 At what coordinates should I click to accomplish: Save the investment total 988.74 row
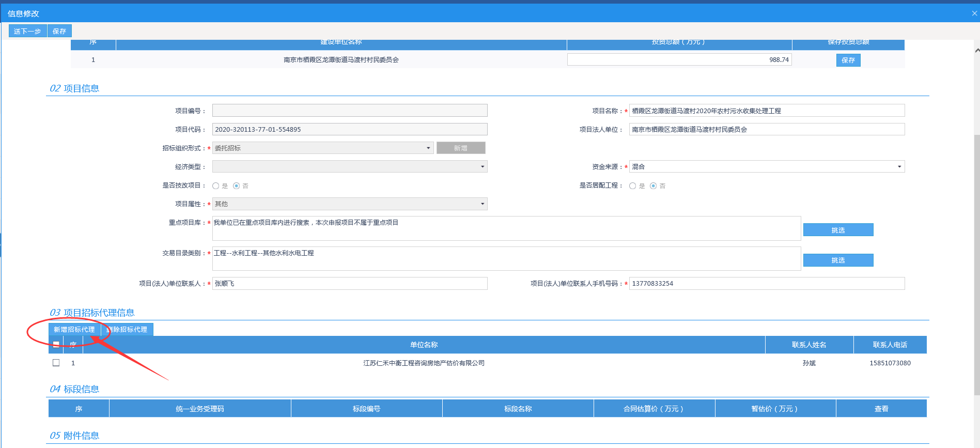848,60
